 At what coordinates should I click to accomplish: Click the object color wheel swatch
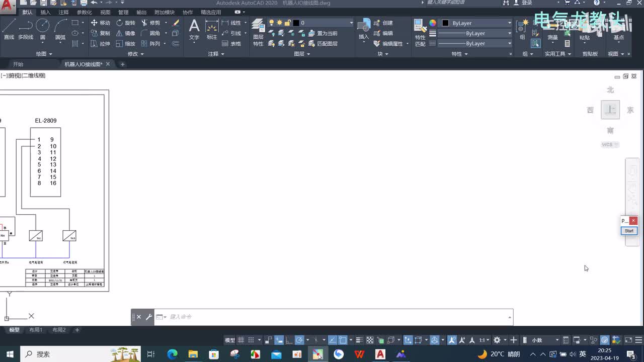(x=433, y=23)
